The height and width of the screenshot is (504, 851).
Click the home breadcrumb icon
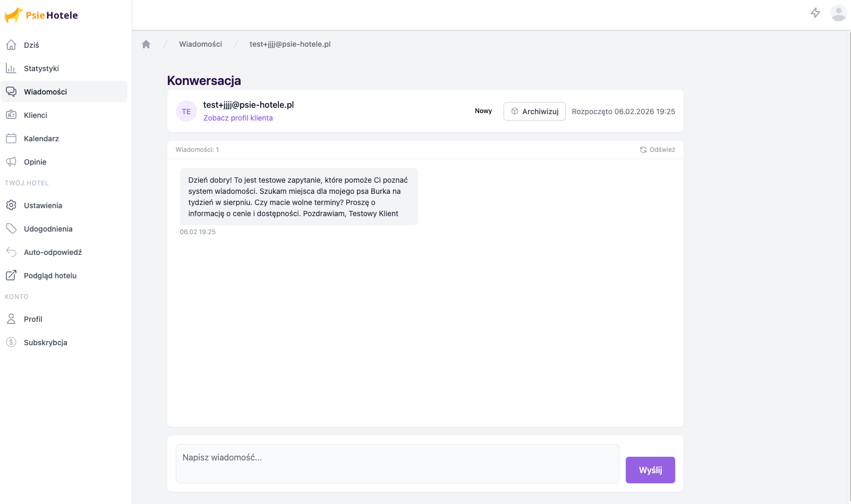(x=146, y=44)
